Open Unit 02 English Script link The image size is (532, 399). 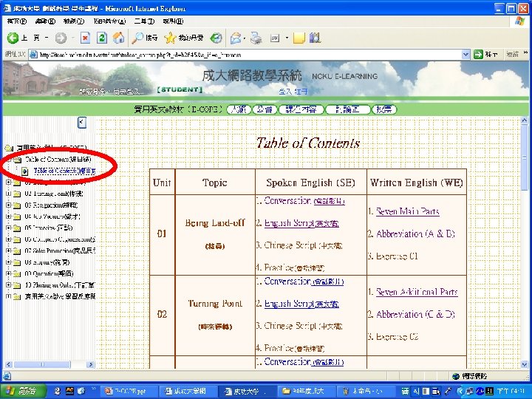[x=301, y=304]
